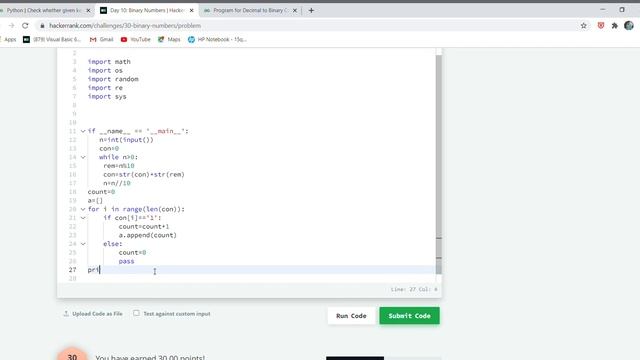This screenshot has height=360, width=640.
Task: Open the Gmail bookmark
Action: [x=102, y=40]
